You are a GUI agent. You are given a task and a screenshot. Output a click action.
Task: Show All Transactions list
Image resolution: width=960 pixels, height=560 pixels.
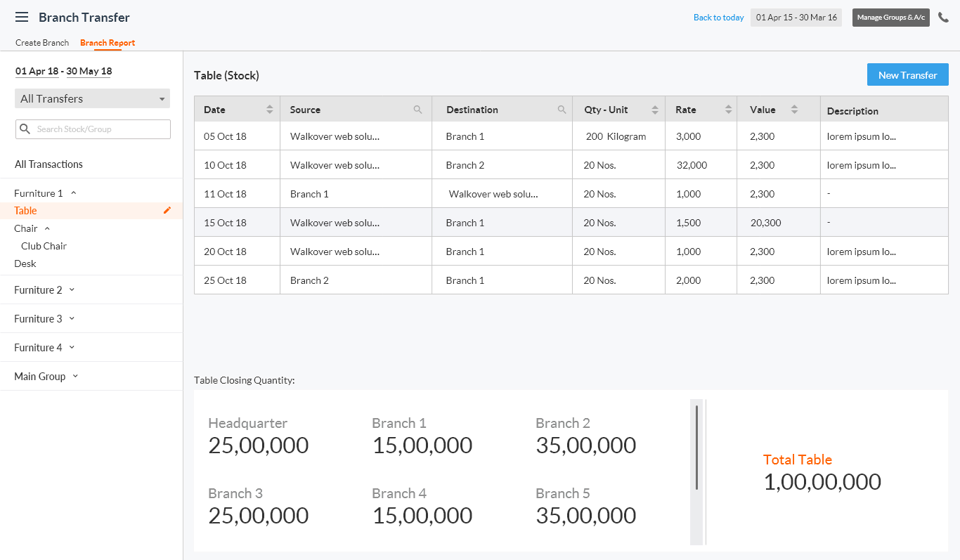(48, 164)
